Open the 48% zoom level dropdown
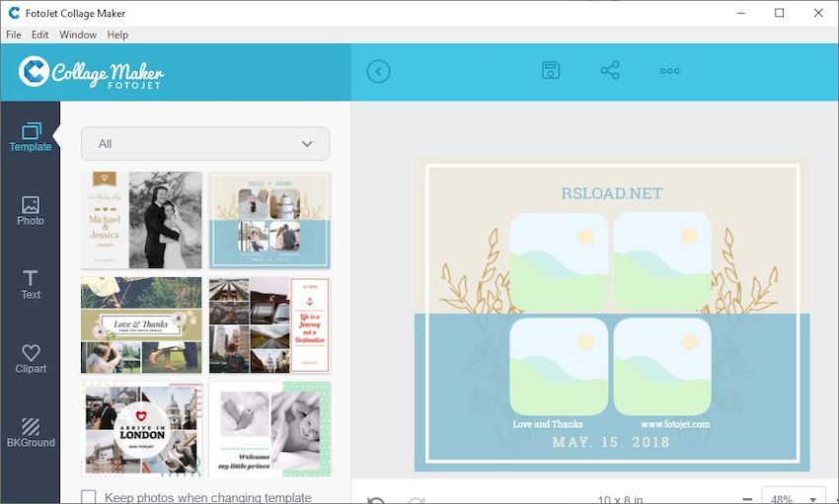The image size is (839, 504). (x=794, y=497)
